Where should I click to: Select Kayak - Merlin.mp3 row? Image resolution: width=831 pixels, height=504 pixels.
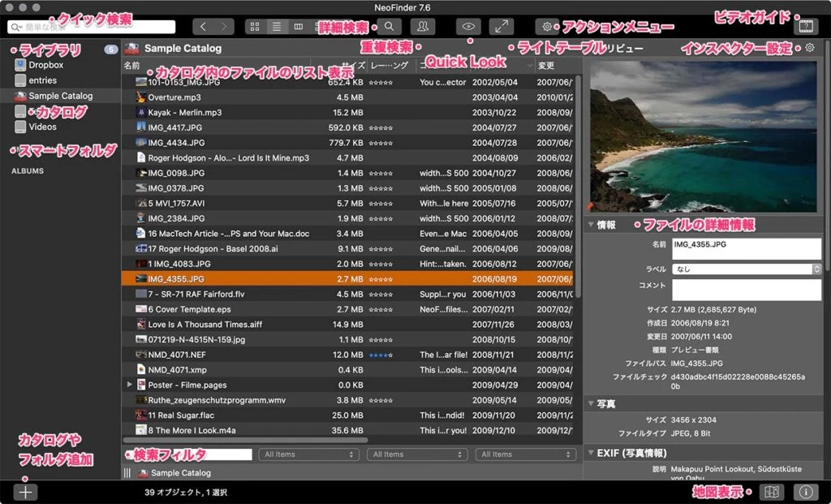347,112
